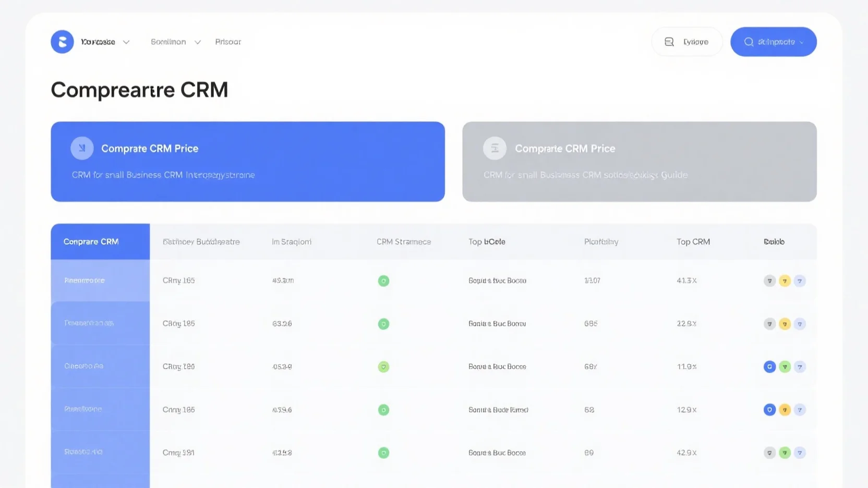Click the white outlined Eyiove button
This screenshot has height=488, width=868.
point(686,42)
